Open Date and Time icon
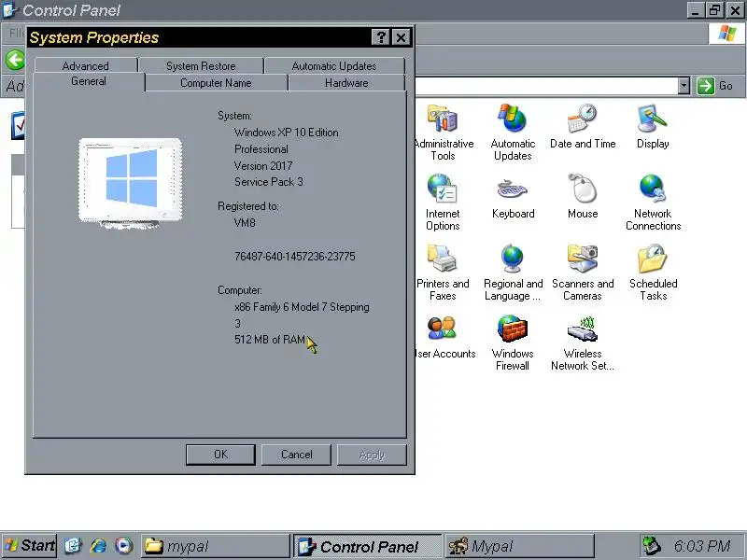The height and width of the screenshot is (560, 747). 583,127
